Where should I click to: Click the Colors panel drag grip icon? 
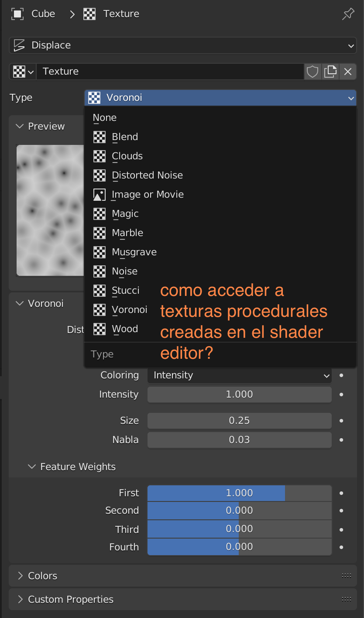pos(347,576)
